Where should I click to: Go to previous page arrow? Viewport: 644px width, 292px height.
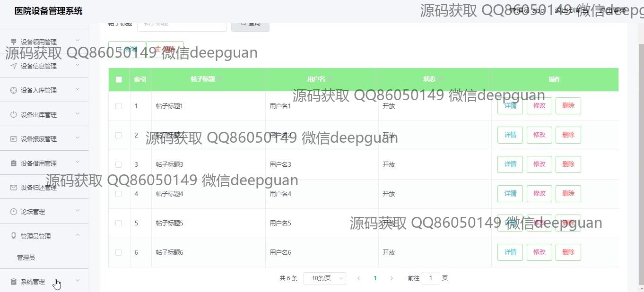(358, 278)
